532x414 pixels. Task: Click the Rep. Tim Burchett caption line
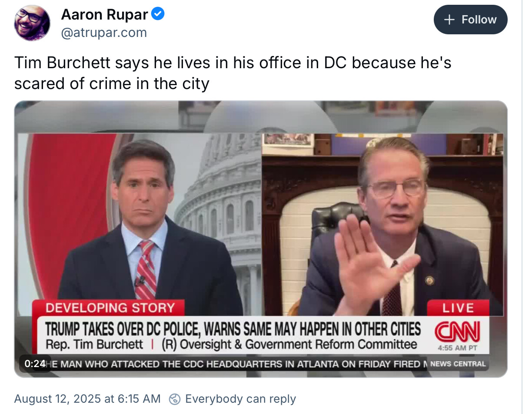(x=231, y=345)
